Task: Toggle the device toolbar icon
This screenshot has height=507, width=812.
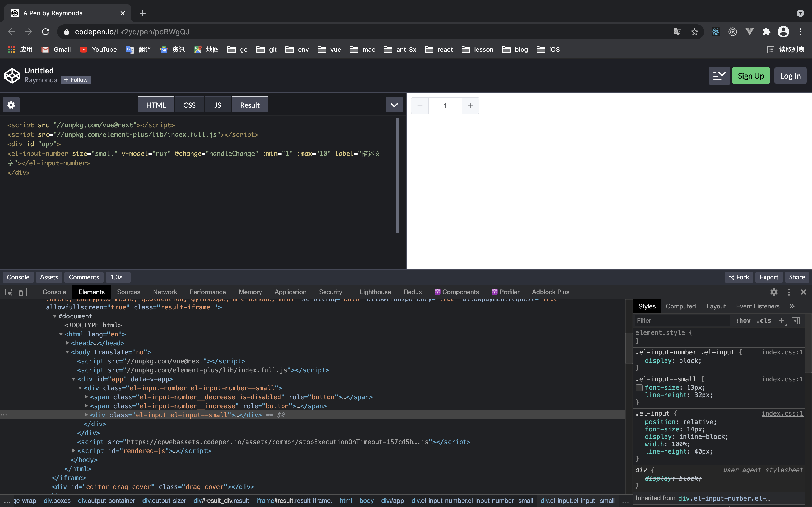Action: pos(23,292)
